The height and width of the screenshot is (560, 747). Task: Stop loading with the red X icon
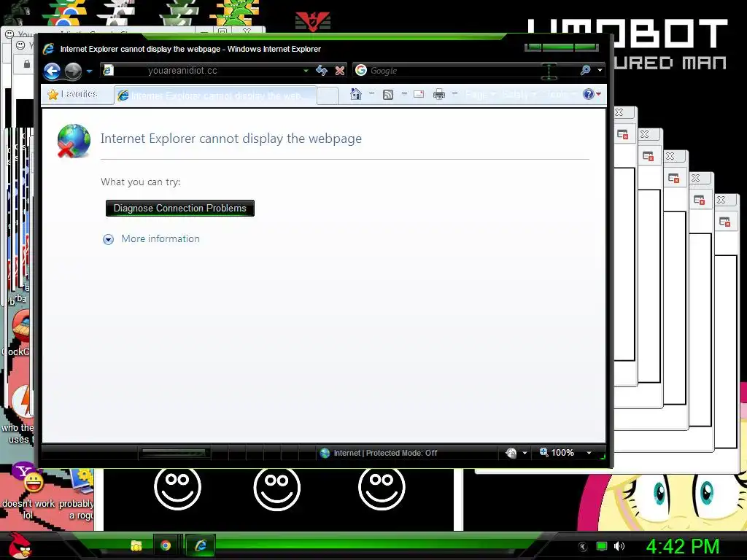(340, 71)
